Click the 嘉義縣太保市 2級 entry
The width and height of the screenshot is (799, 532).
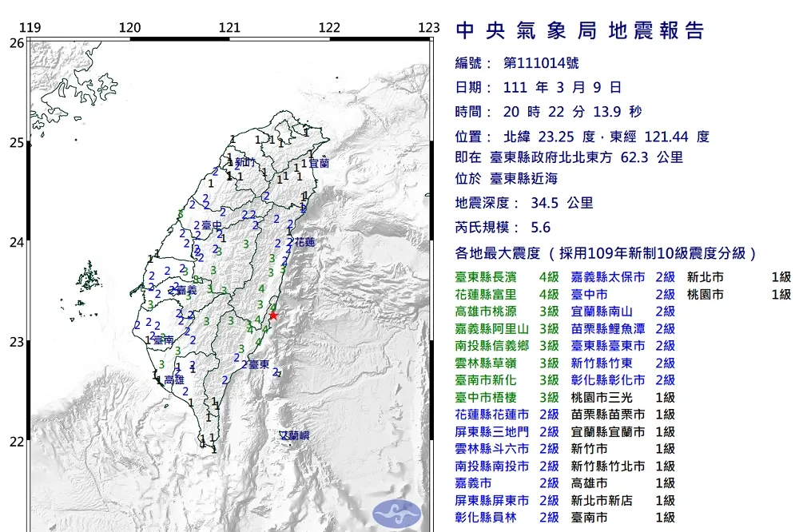[623, 277]
